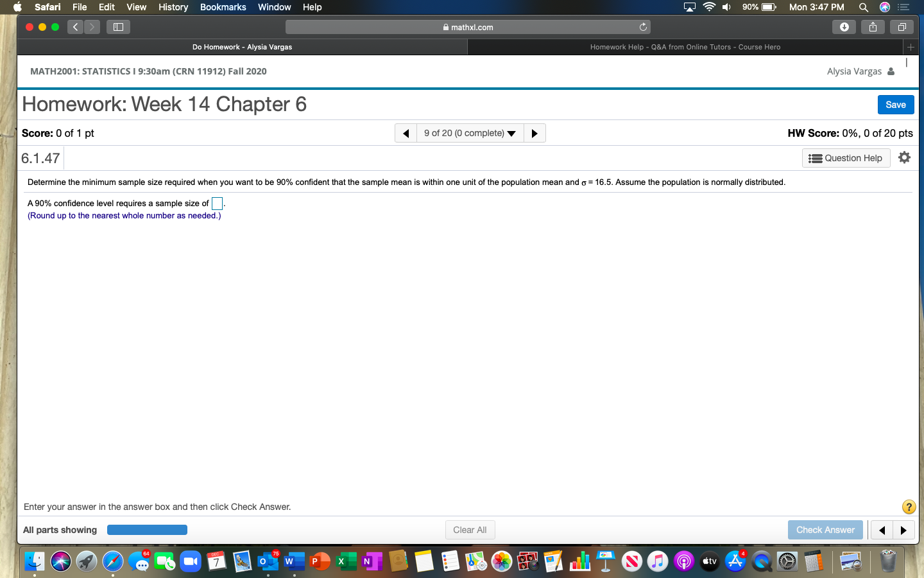924x578 pixels.
Task: Click the user profile icon beside Alysia Vargas
Action: (x=891, y=71)
